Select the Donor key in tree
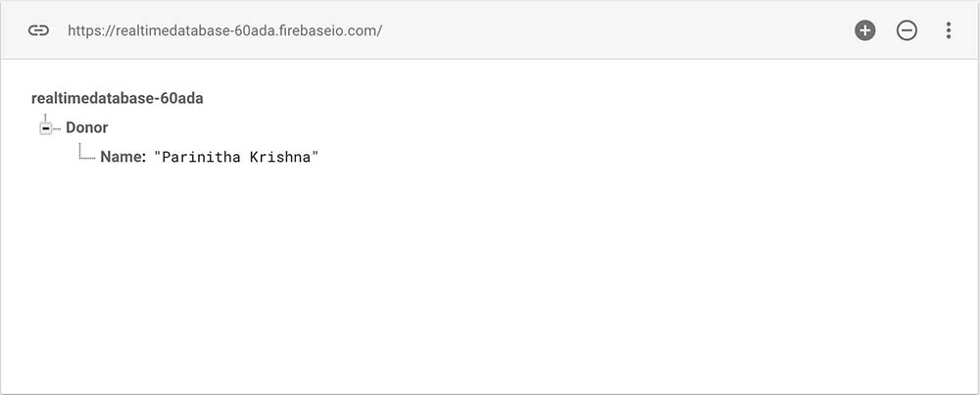The width and height of the screenshot is (980, 395). point(87,127)
